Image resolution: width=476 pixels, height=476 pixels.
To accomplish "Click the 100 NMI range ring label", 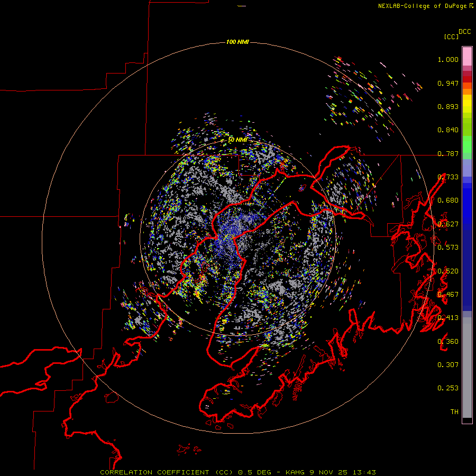I will [237, 42].
